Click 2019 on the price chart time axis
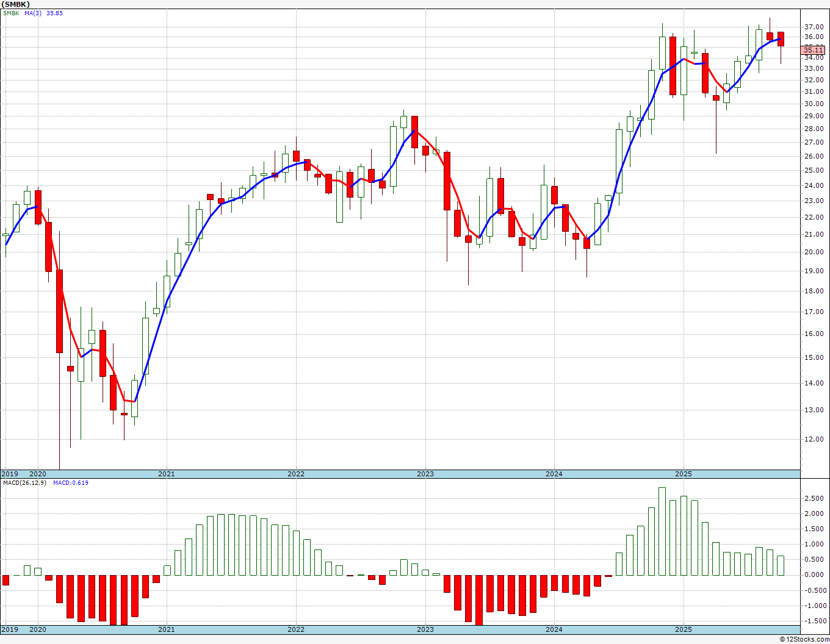Image resolution: width=830 pixels, height=644 pixels. tap(9, 474)
